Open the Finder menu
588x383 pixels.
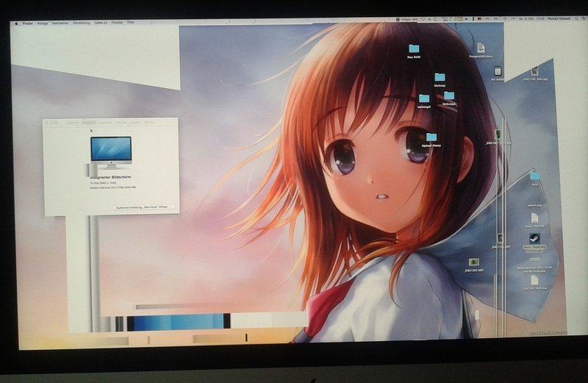point(28,24)
